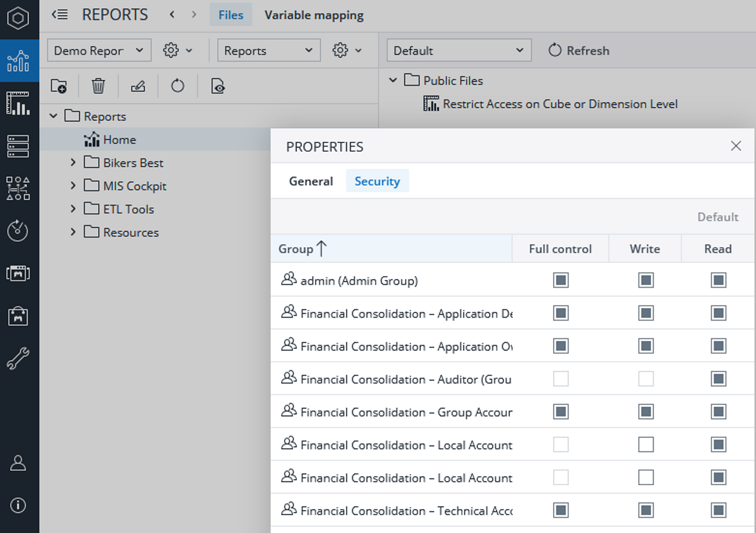The width and height of the screenshot is (756, 533).
Task: Open the user profile icon
Action: click(x=18, y=463)
